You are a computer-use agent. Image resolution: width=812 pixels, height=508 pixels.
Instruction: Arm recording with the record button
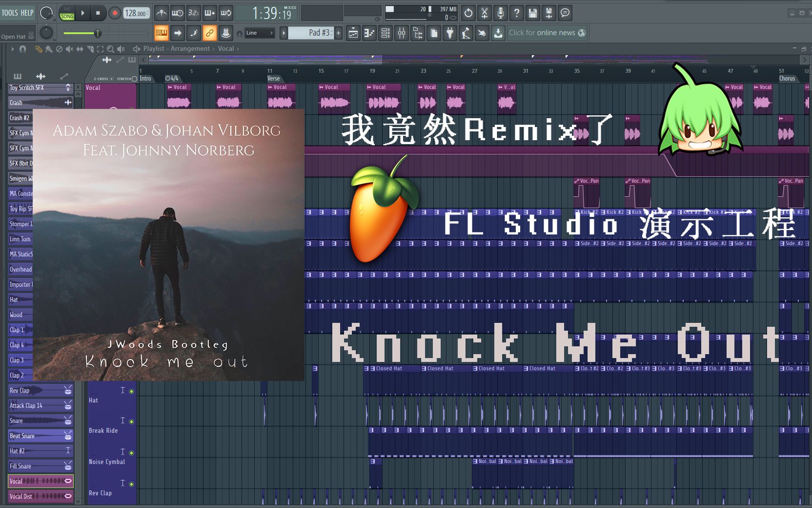(x=115, y=13)
